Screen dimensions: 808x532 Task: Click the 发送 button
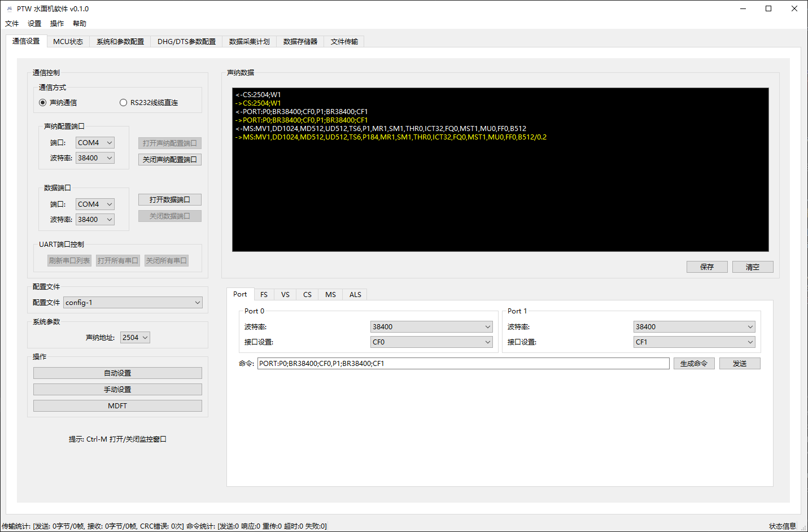740,364
